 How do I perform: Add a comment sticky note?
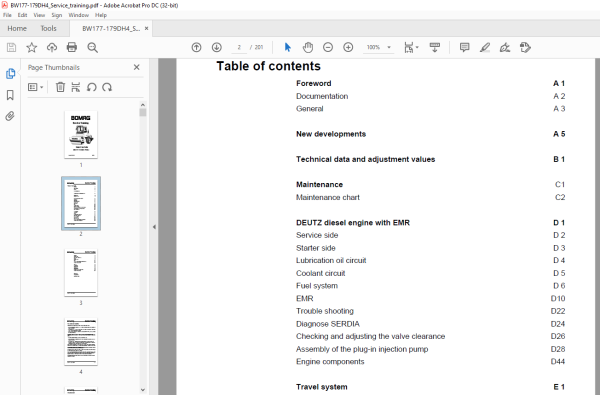tap(465, 47)
